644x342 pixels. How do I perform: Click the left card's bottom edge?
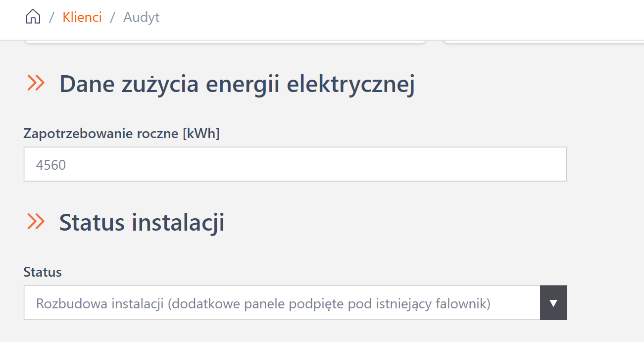click(x=225, y=42)
